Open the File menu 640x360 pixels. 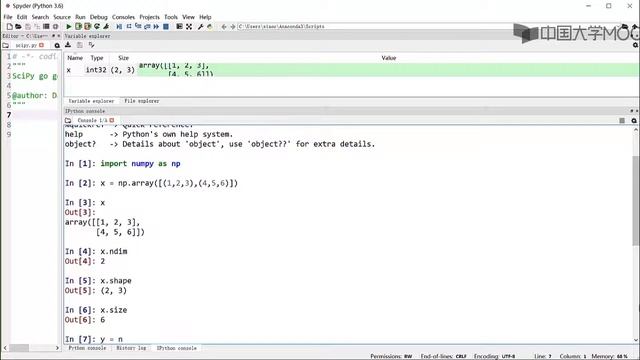coord(8,17)
